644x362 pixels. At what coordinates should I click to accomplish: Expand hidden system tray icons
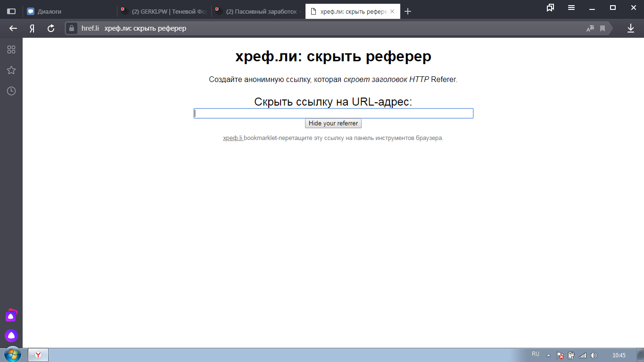548,355
